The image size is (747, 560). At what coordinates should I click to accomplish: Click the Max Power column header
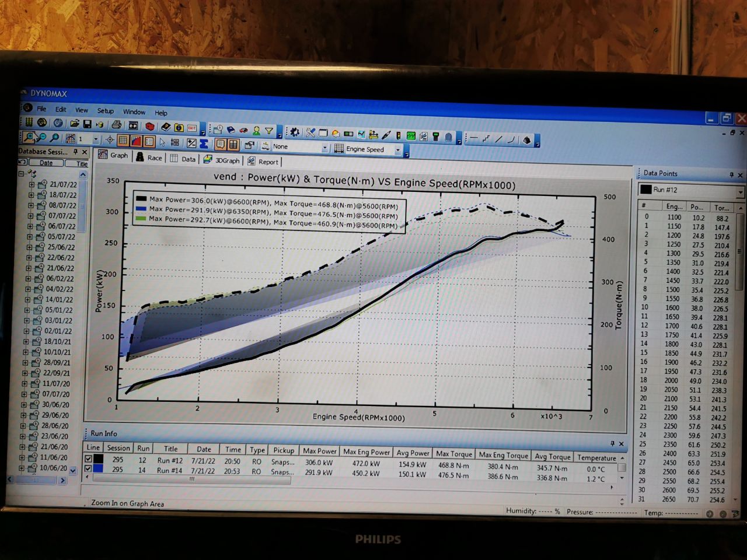[319, 451]
